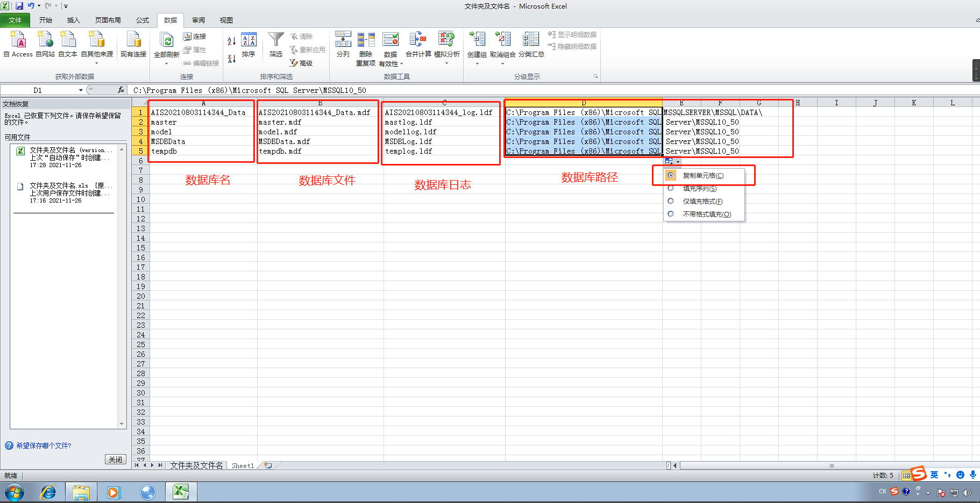Open Outline (分级显示) dialog launcher
The height and width of the screenshot is (503, 980).
pyautogui.click(x=595, y=76)
